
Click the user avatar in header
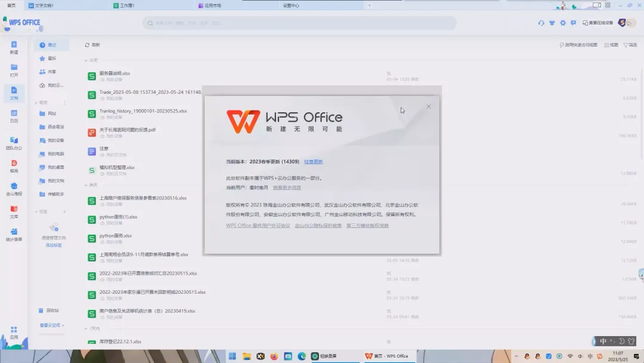pyautogui.click(x=630, y=23)
